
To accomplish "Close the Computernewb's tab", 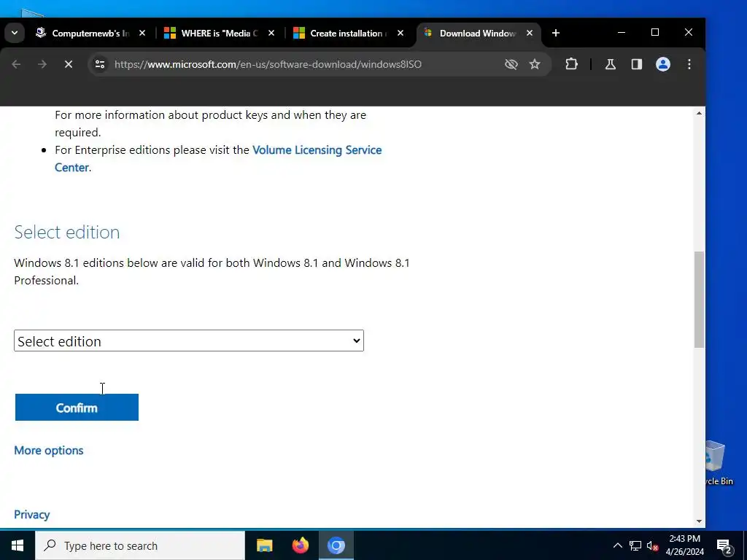I will click(142, 33).
